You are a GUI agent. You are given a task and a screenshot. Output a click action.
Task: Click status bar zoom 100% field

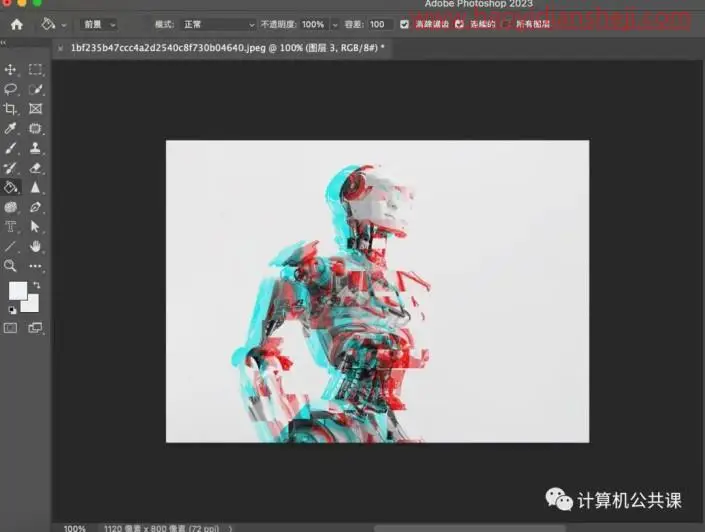click(x=75, y=528)
